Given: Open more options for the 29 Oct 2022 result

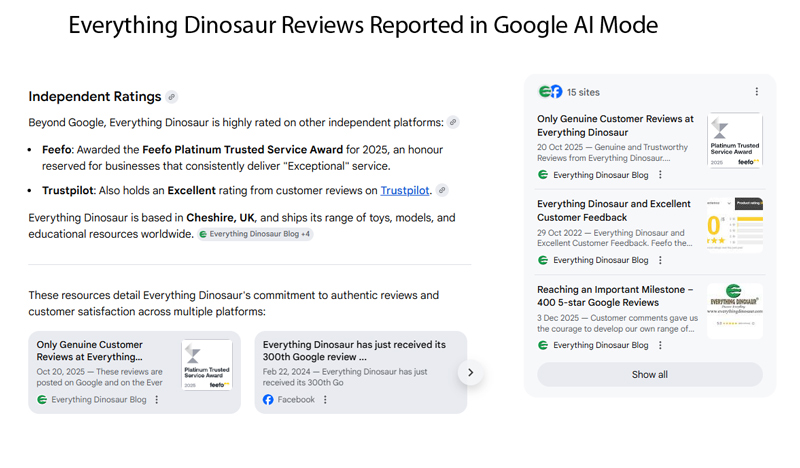Looking at the screenshot, I should pyautogui.click(x=660, y=260).
